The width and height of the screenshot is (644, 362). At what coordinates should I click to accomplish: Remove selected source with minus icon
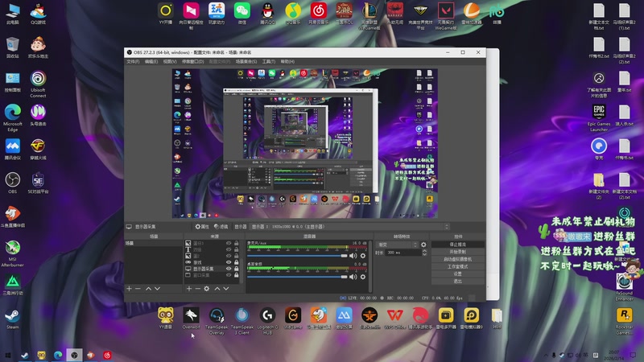[197, 289]
